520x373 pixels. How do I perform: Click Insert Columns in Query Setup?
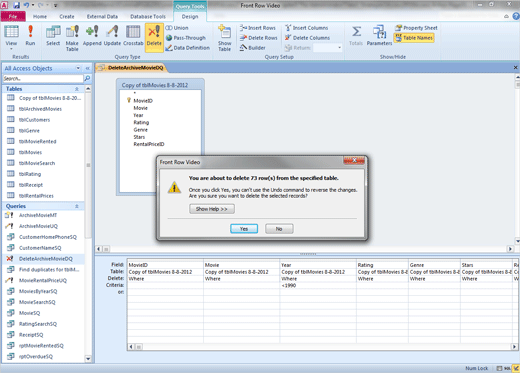[306, 28]
